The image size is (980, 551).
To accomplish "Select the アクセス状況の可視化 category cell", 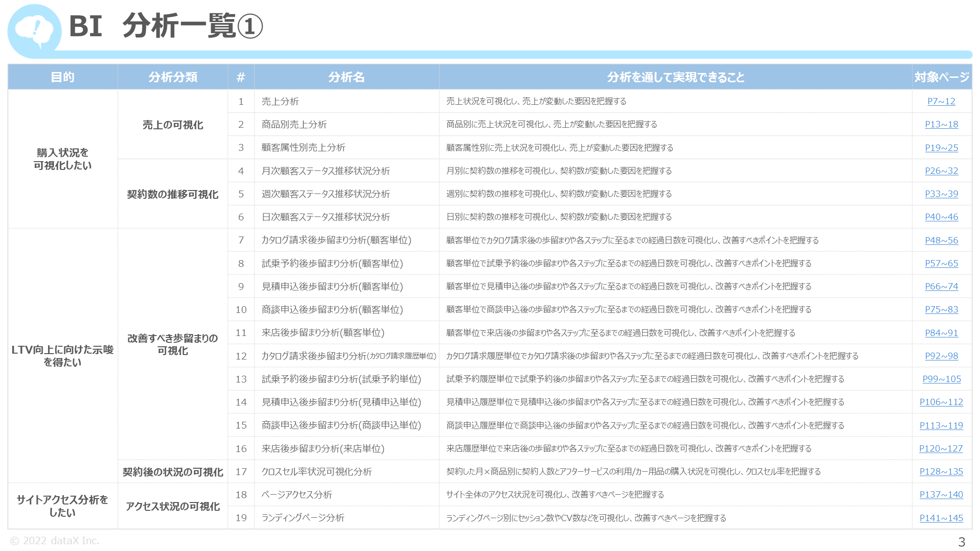I will click(173, 506).
